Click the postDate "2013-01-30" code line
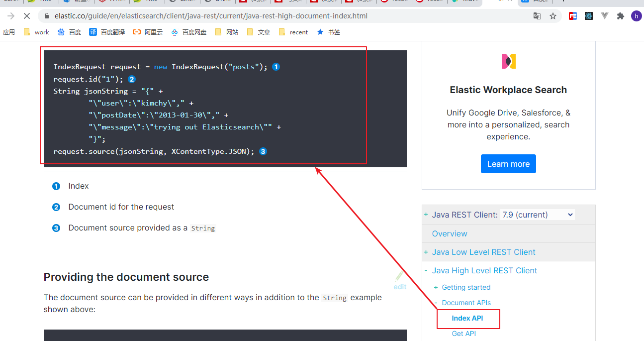The image size is (644, 341). click(x=159, y=115)
